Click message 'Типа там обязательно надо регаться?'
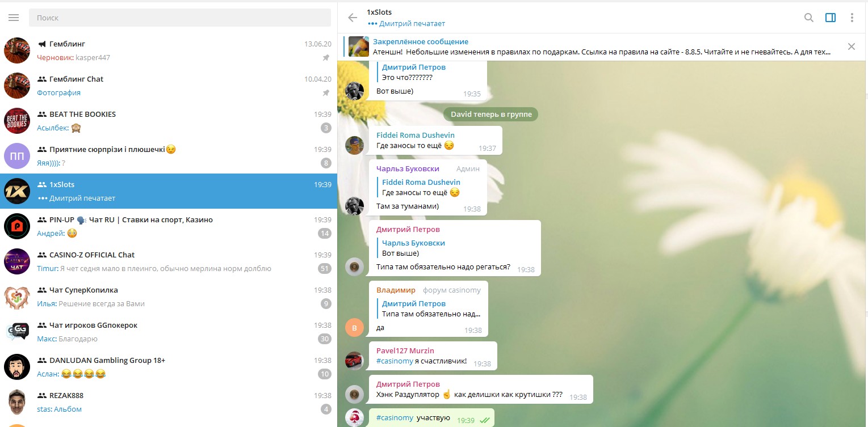 click(443, 267)
